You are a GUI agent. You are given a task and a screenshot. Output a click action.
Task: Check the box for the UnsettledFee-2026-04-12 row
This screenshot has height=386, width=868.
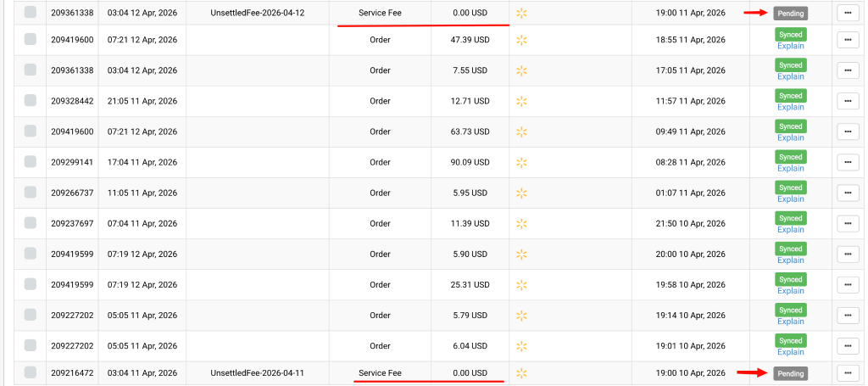[31, 13]
